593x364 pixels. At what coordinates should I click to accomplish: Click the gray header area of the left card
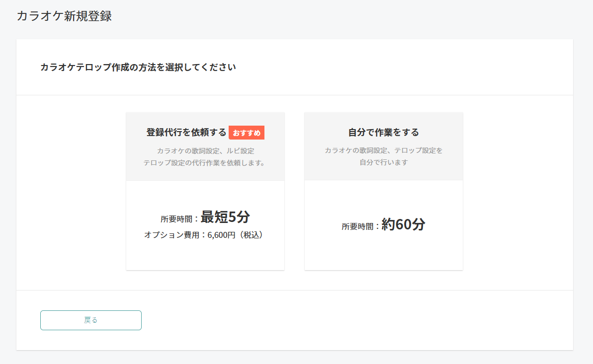205,146
